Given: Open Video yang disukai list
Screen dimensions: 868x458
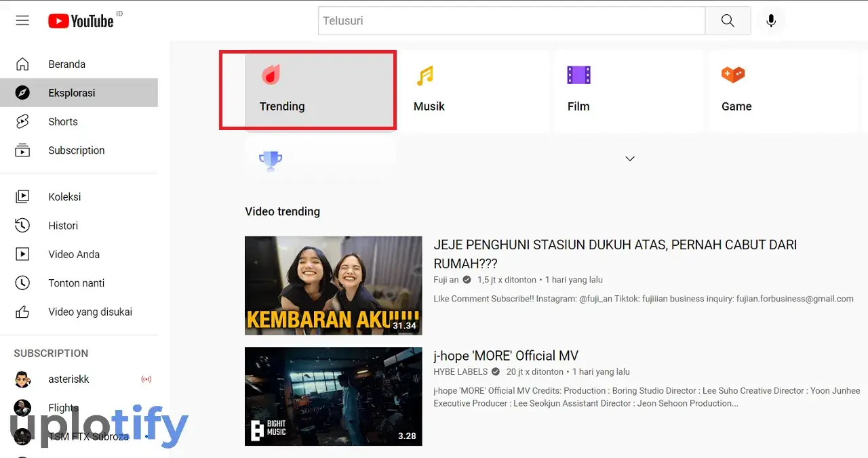Looking at the screenshot, I should tap(79, 312).
